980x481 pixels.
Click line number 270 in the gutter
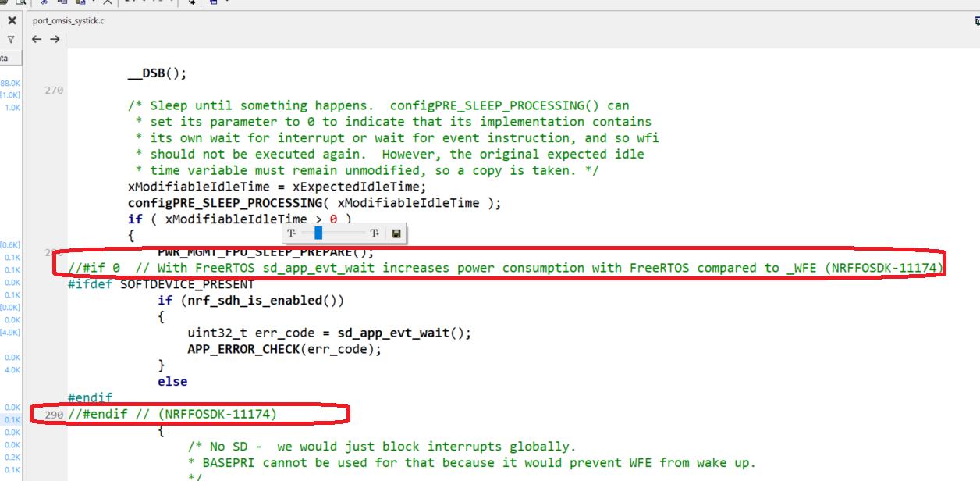[54, 91]
